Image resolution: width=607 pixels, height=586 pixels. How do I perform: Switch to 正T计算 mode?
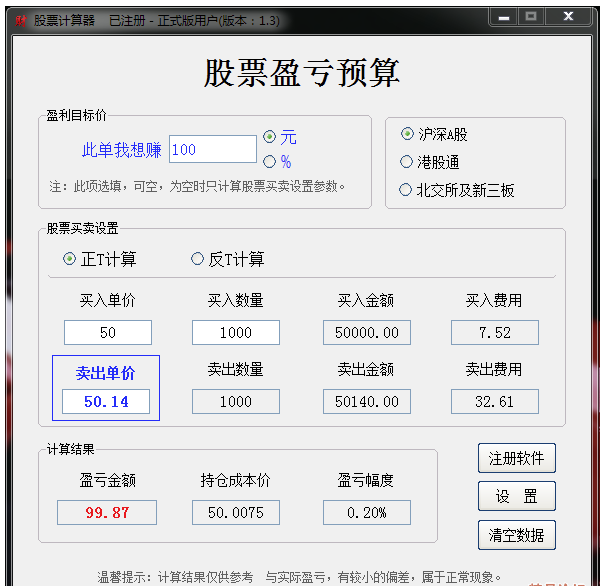click(x=69, y=259)
